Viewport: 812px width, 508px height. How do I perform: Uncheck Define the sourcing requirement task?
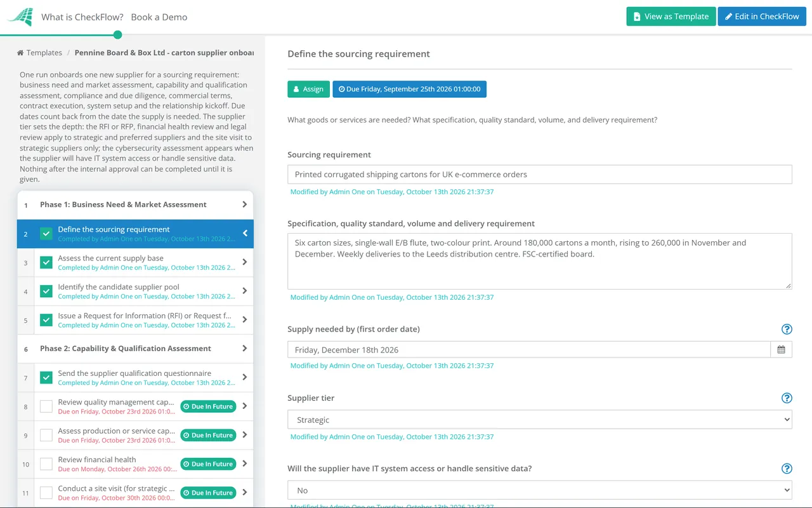click(x=46, y=234)
